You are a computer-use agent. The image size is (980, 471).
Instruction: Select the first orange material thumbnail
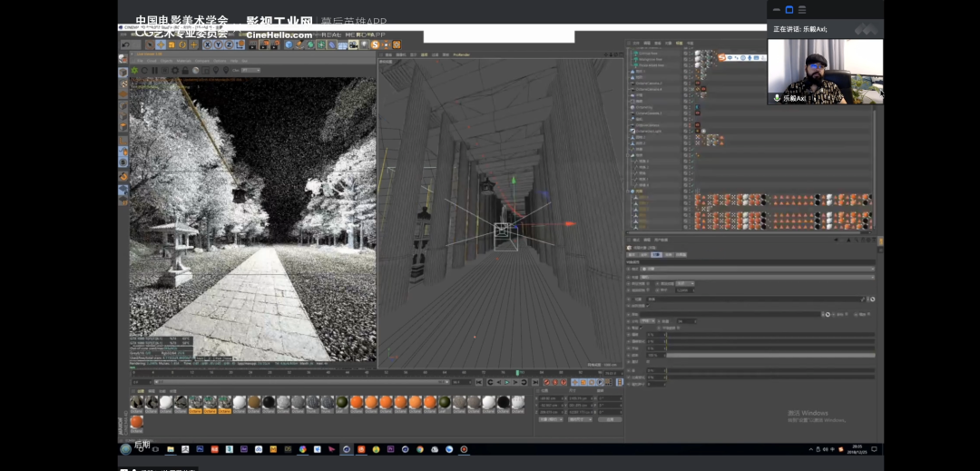point(358,402)
